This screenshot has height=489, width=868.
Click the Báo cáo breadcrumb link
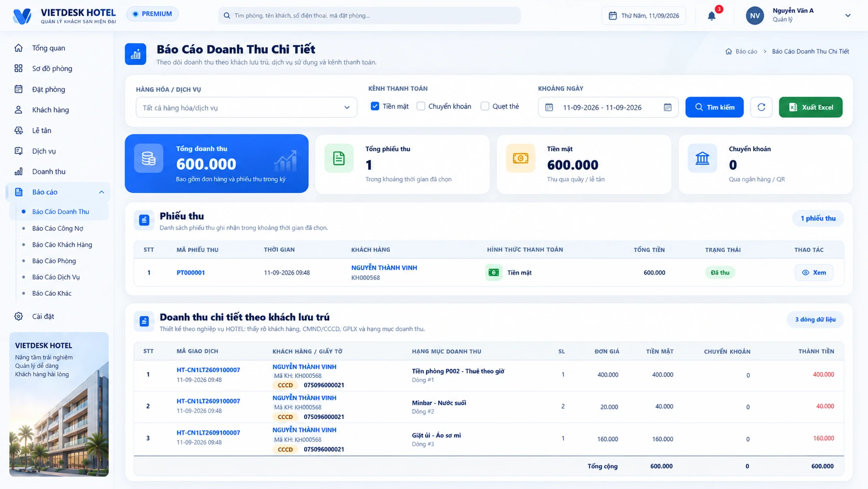pos(746,51)
